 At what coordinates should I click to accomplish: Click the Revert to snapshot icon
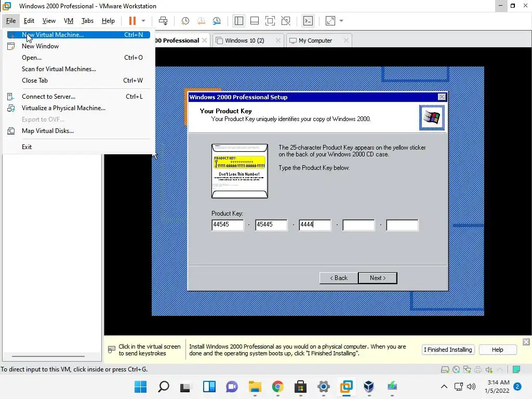pyautogui.click(x=201, y=21)
